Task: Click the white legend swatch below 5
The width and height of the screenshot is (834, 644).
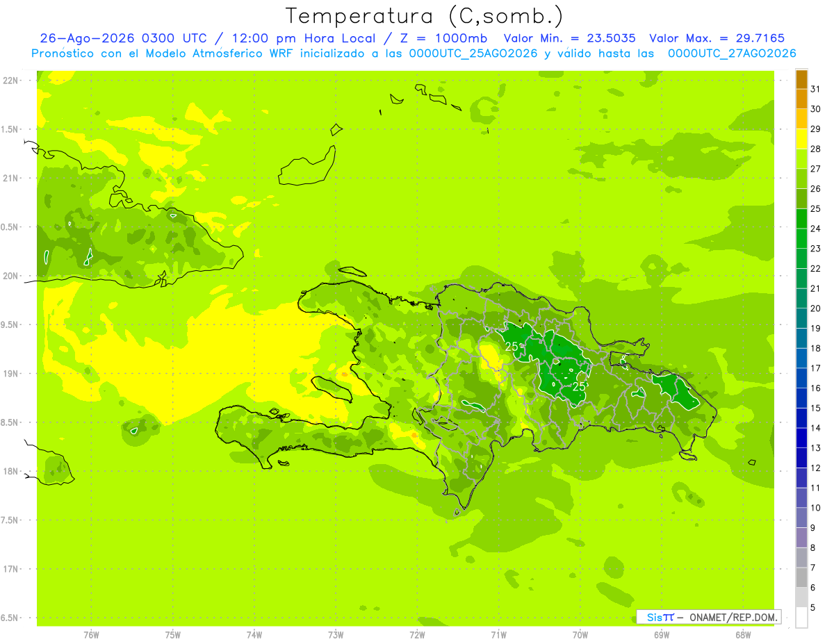Action: 801,618
